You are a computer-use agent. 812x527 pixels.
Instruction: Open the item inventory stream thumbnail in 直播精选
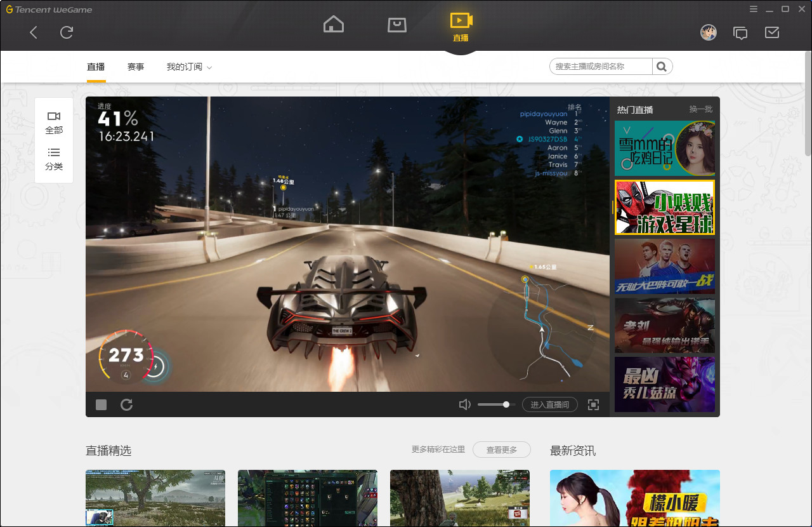(x=308, y=498)
